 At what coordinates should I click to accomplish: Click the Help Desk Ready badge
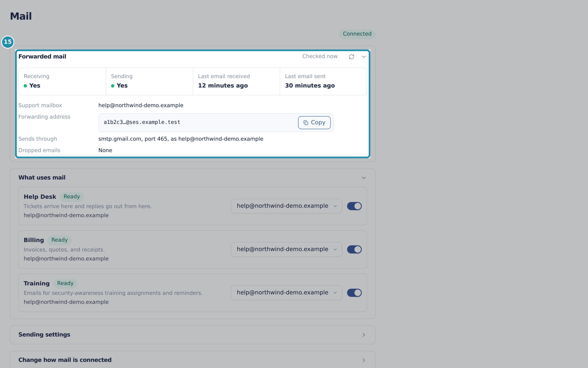click(72, 197)
